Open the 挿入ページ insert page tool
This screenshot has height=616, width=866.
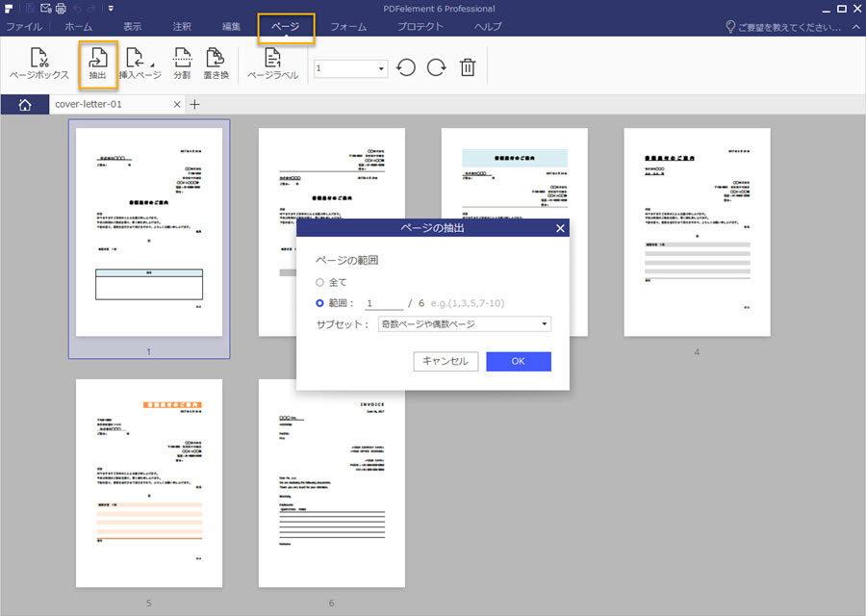click(x=140, y=64)
